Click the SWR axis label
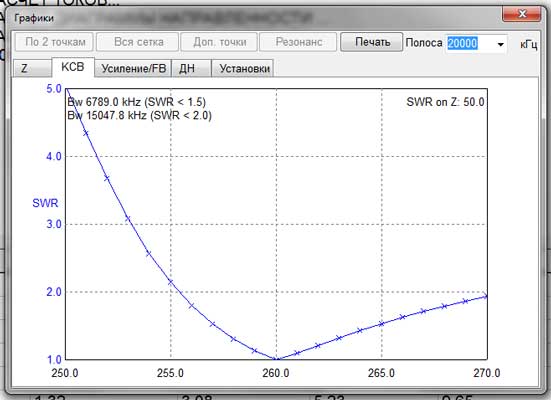551x400 pixels. click(45, 203)
